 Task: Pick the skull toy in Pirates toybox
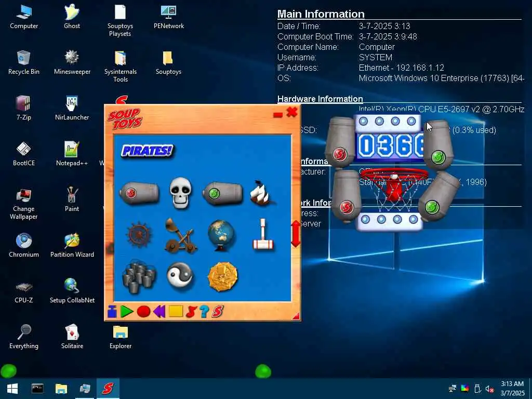tap(180, 192)
